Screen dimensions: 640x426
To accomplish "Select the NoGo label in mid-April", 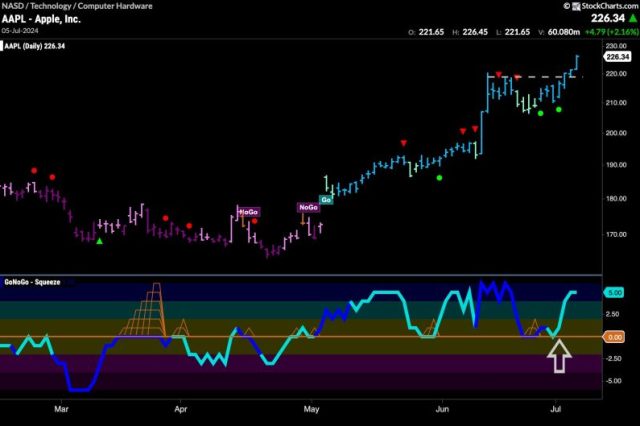I will pyautogui.click(x=248, y=212).
